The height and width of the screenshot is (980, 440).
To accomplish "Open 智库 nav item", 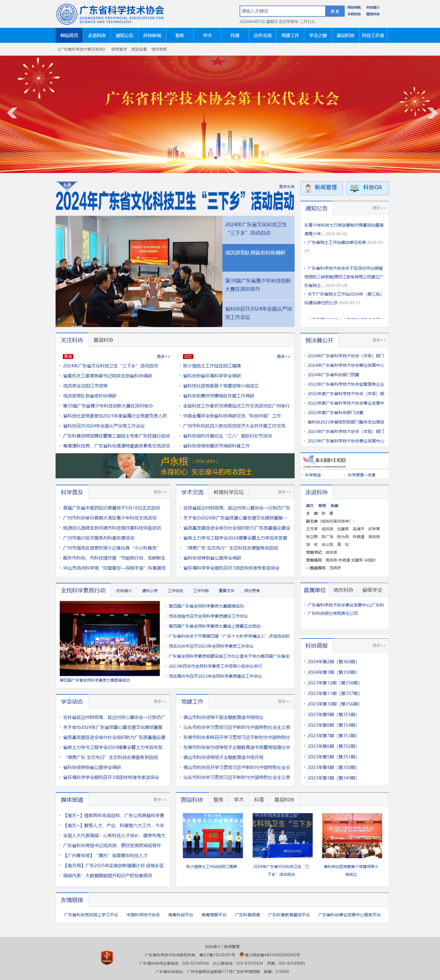I will coord(179,35).
